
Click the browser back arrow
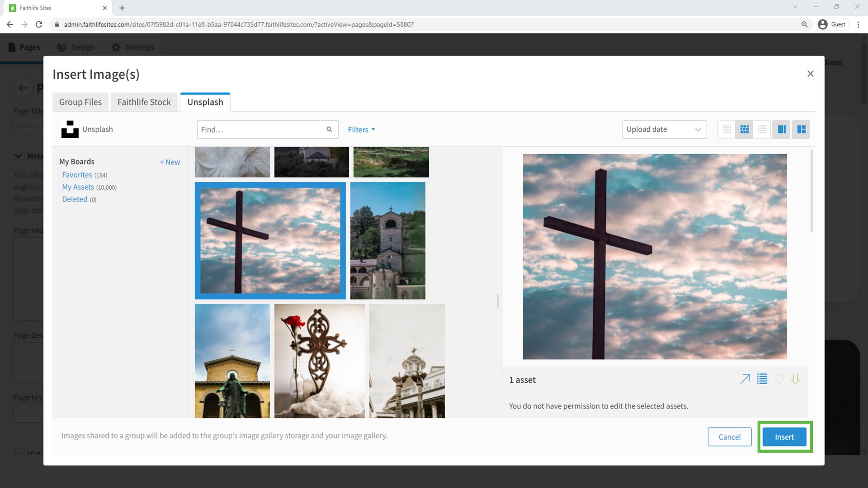10,24
